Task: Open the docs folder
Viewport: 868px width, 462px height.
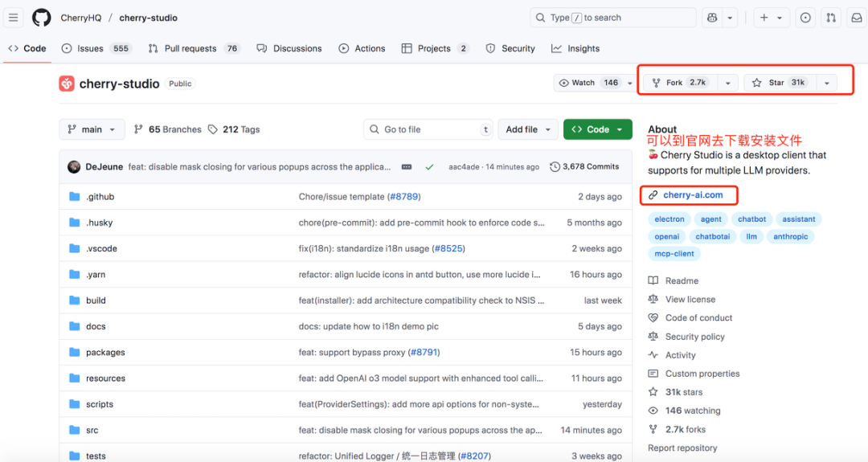Action: 96,326
